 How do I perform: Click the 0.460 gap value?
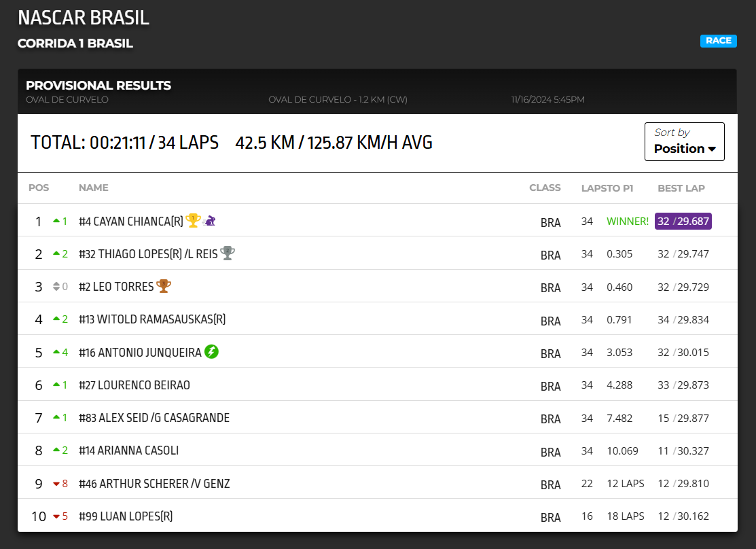tap(619, 287)
